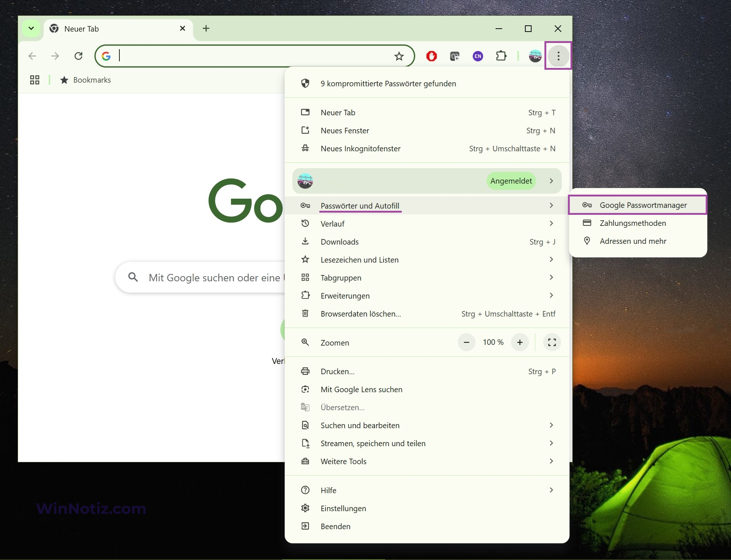
Task: Open Google Passwortmanager in submenu
Action: [x=638, y=205]
